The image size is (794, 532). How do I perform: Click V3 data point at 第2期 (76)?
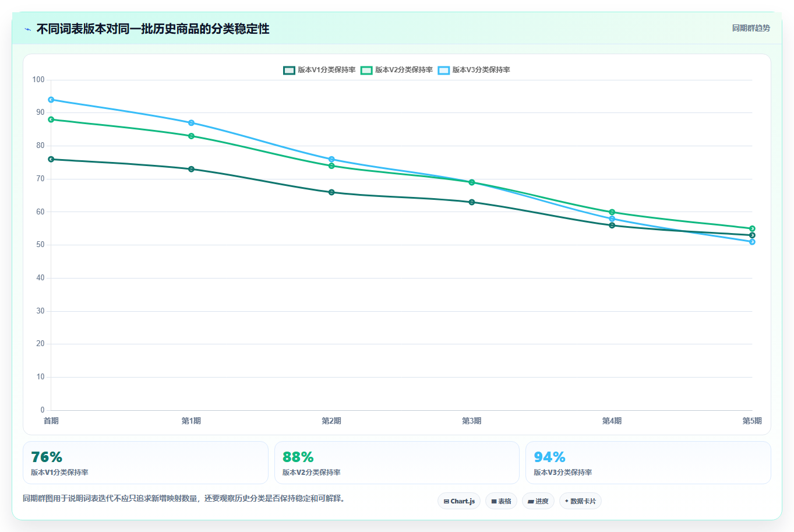[331, 159]
